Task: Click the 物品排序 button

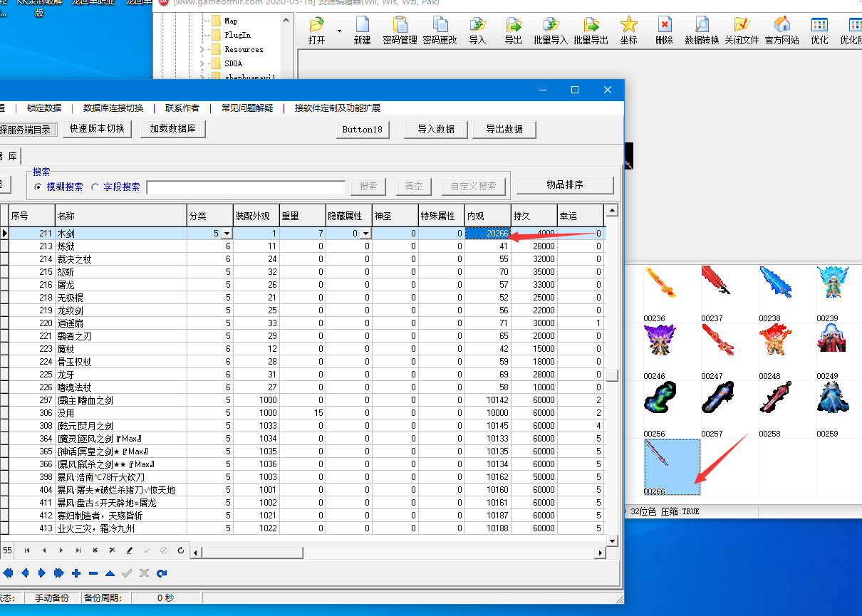Action: coord(565,185)
